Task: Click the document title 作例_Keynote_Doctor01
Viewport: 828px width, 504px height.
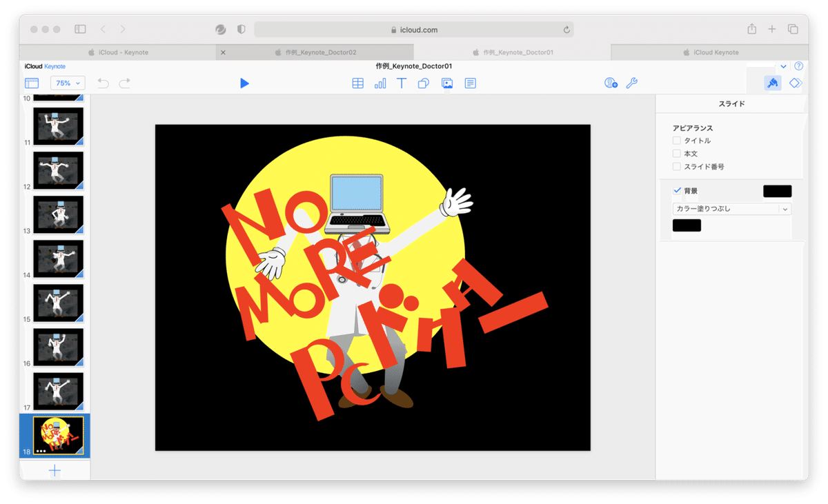Action: [414, 66]
